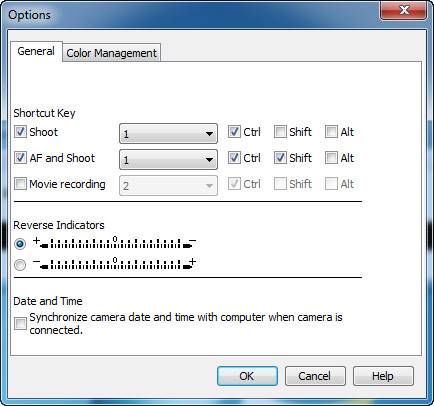Enable Alt modifier for AF and Shoot
Image resolution: width=434 pixels, height=406 pixels.
(331, 158)
